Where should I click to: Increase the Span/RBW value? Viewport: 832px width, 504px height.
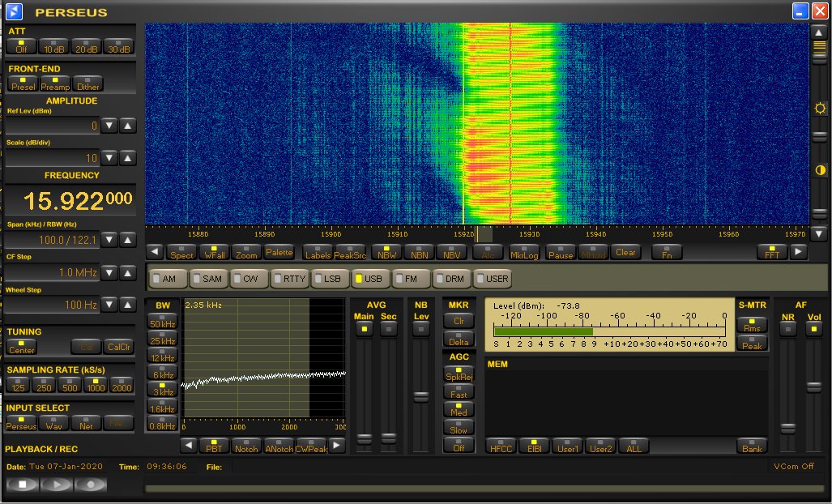pyautogui.click(x=128, y=240)
